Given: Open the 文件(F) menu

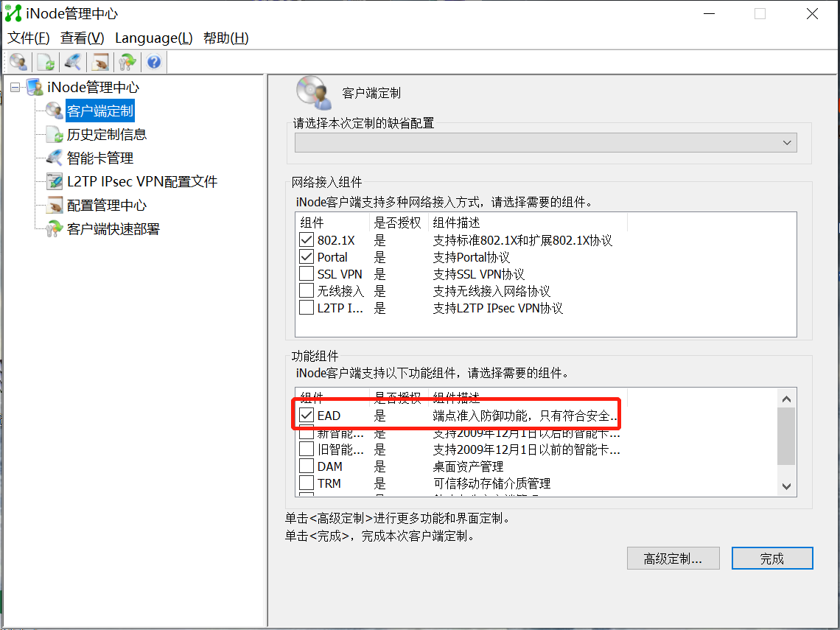Looking at the screenshot, I should click(29, 38).
